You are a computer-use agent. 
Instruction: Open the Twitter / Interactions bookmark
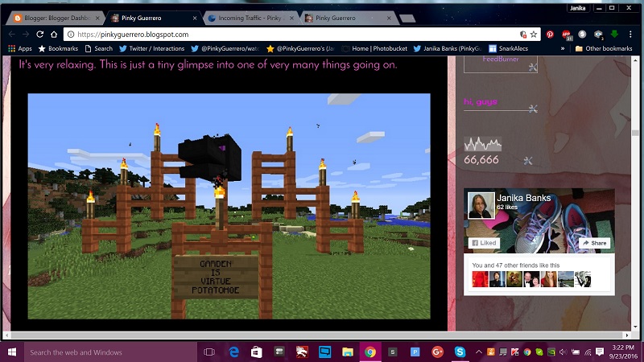[x=152, y=48]
